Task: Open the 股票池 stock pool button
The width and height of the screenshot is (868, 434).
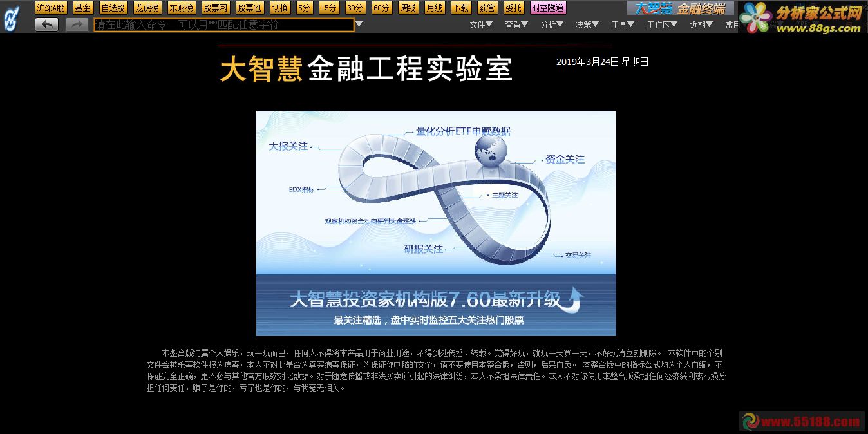Action: [x=249, y=8]
